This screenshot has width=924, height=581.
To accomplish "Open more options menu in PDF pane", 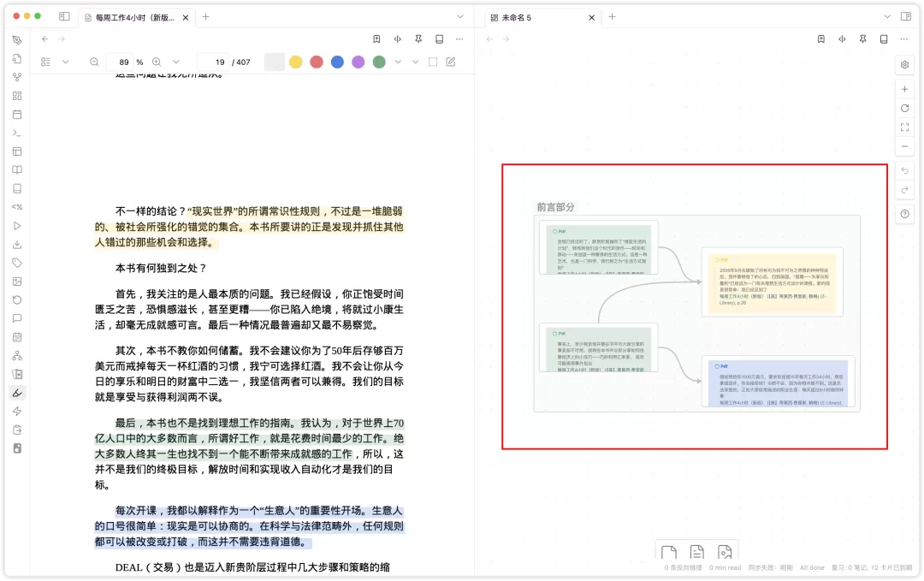I will click(459, 39).
